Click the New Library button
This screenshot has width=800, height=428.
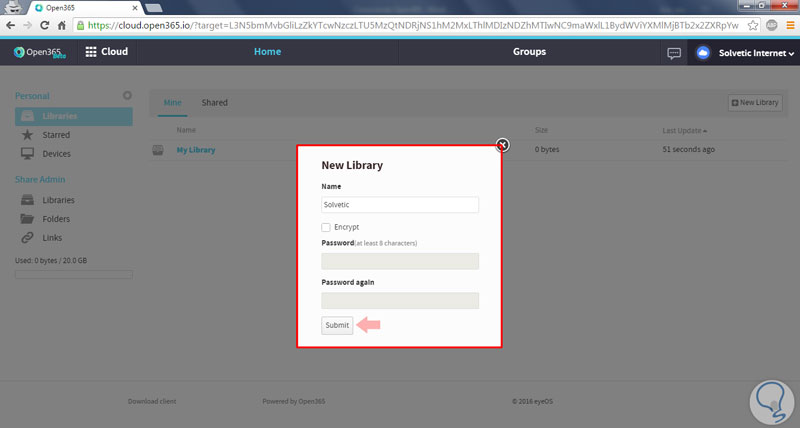[x=755, y=103]
